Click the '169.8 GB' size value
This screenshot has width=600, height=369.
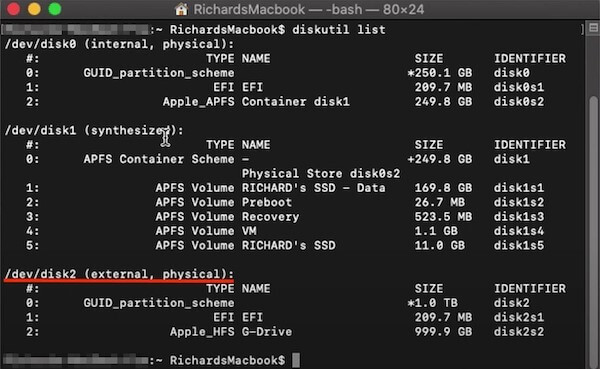coord(443,188)
